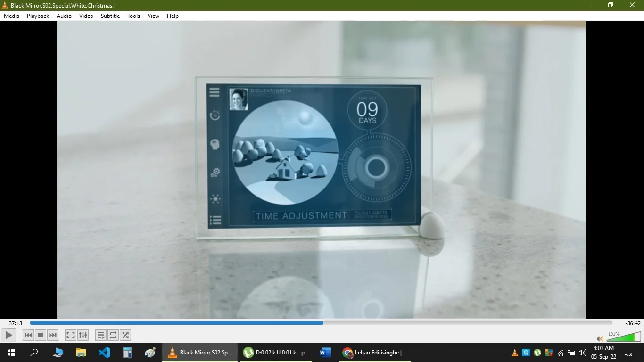Launch Visual Studio Code from taskbar
Viewport: 644px width, 362px height.
pyautogui.click(x=104, y=353)
